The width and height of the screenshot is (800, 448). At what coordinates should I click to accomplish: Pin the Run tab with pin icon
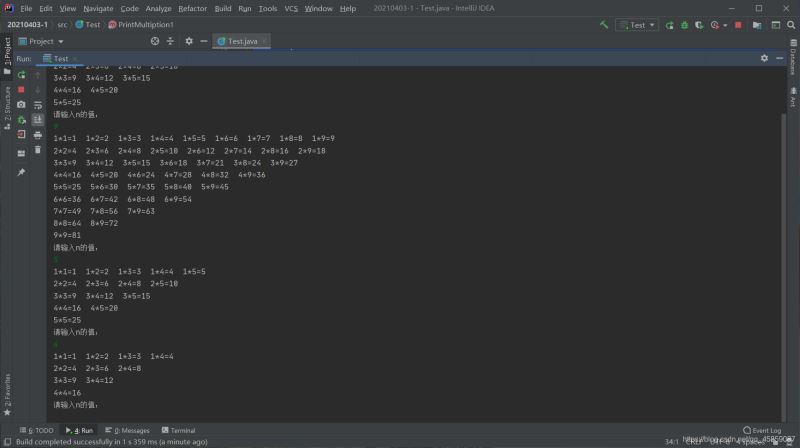tap(21, 172)
